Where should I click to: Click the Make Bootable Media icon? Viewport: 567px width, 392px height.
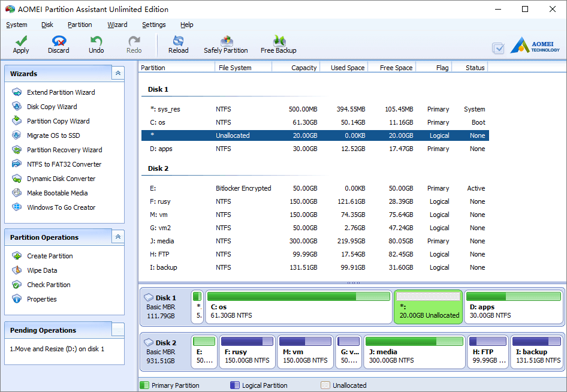17,193
